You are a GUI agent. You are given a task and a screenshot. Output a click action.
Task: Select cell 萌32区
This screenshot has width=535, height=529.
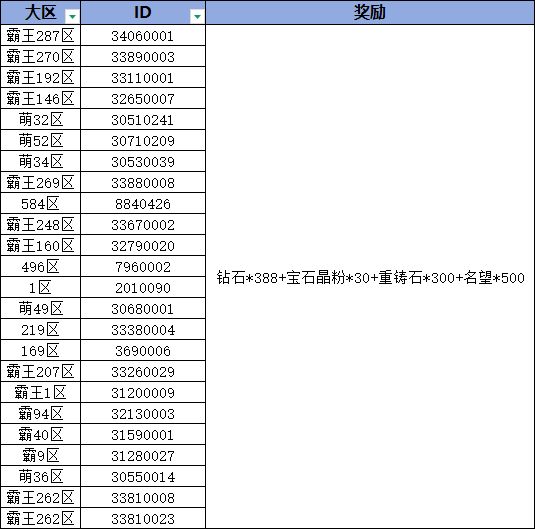coord(41,119)
